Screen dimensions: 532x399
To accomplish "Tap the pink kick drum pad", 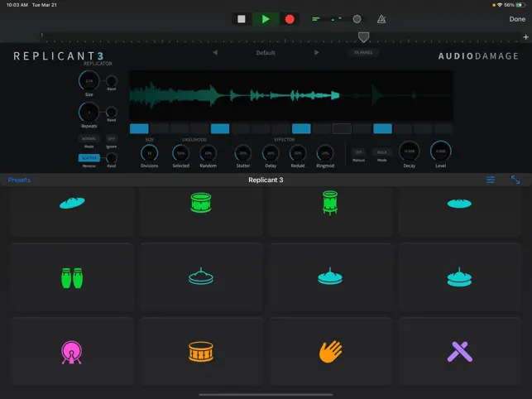I will 72,352.
